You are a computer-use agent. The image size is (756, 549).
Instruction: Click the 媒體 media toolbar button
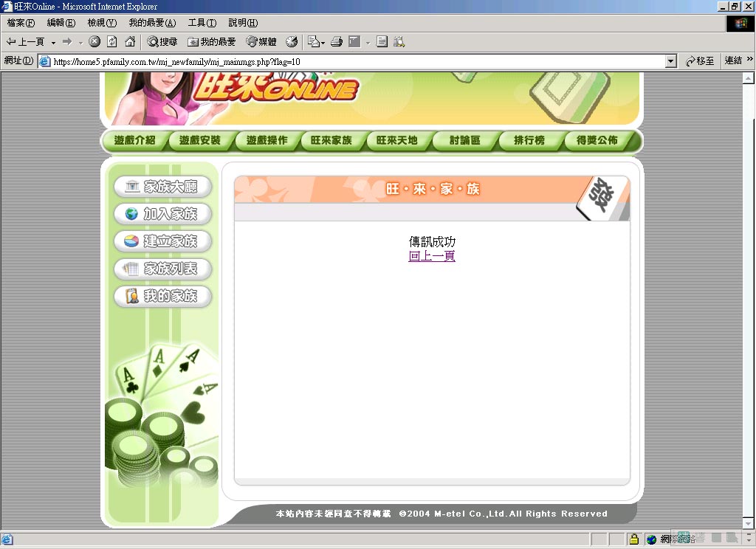click(x=261, y=42)
